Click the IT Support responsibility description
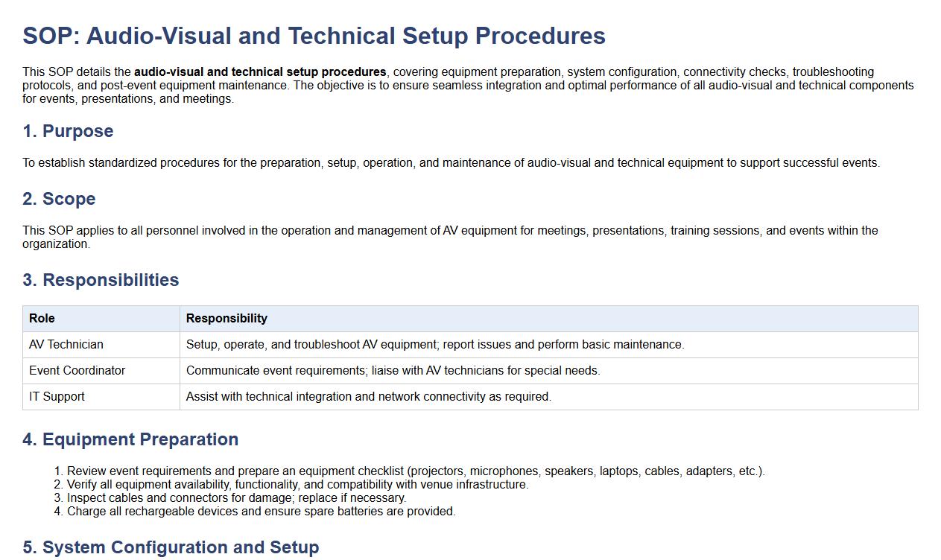This screenshot has height=560, width=941. tap(369, 396)
